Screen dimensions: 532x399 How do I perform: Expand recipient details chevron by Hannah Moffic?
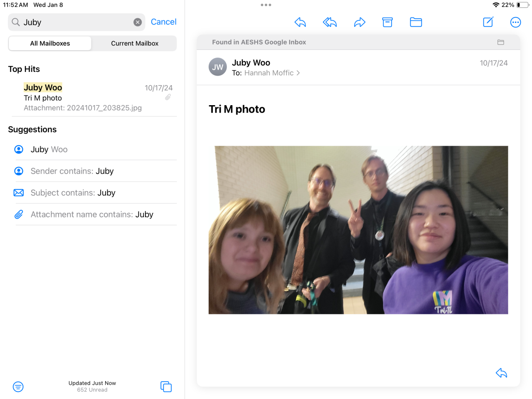tap(298, 73)
